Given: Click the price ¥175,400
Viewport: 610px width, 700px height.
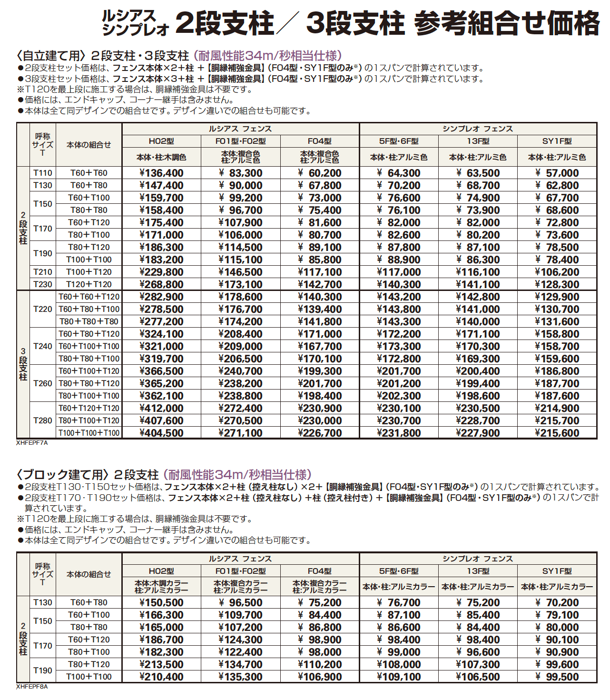Looking at the screenshot, I should [161, 222].
